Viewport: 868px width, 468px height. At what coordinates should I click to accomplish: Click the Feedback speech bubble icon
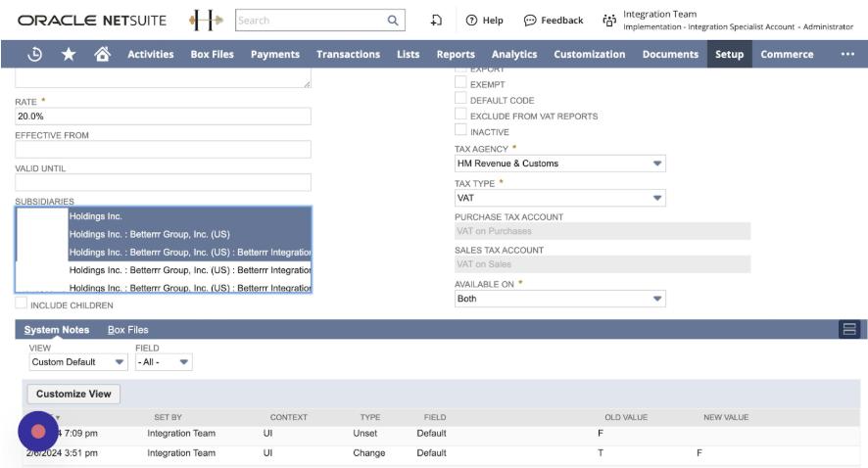coord(530,21)
